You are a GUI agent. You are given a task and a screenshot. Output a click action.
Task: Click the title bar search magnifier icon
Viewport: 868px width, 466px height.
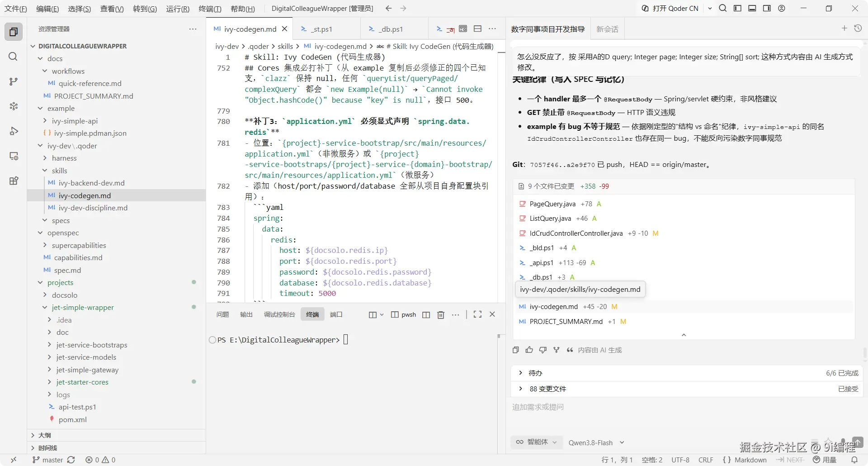pos(723,8)
